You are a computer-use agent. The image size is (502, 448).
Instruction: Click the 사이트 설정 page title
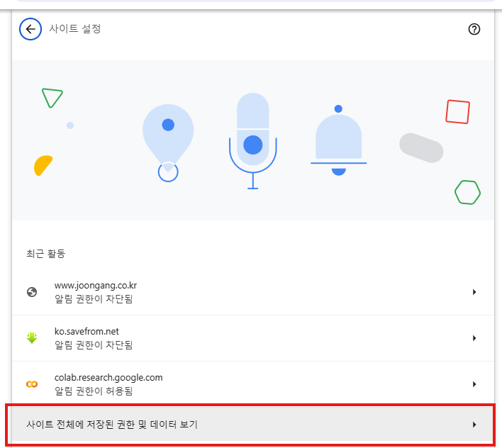[74, 30]
